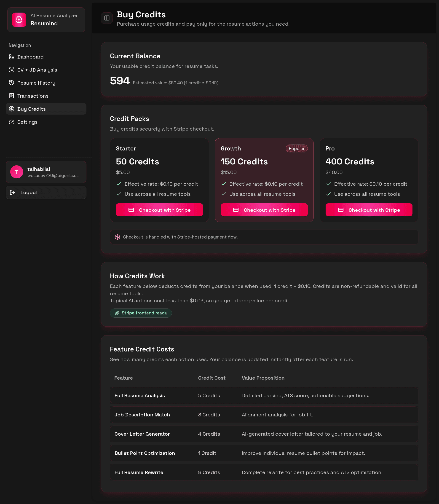Click the Logout arrow icon
The width and height of the screenshot is (439, 504).
click(13, 193)
